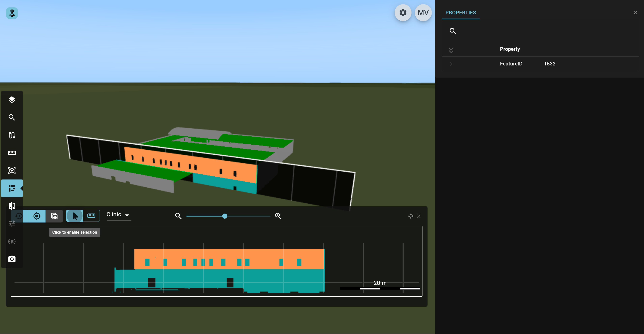Image resolution: width=644 pixels, height=334 pixels.
Task: Expand the FeatureID row details
Action: point(451,64)
